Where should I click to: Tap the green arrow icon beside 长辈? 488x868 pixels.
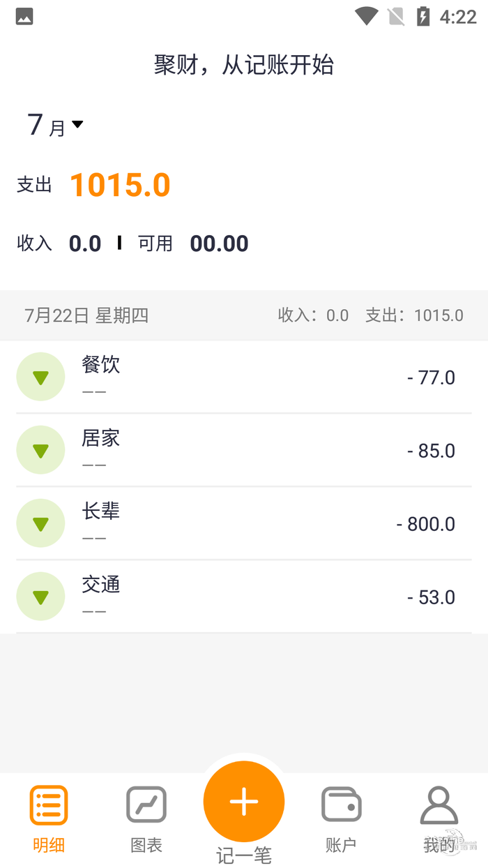[40, 523]
